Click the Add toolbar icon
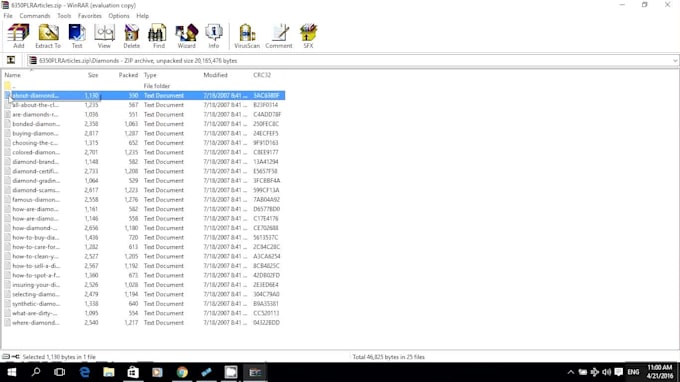Image resolution: width=680 pixels, height=382 pixels. (x=19, y=36)
